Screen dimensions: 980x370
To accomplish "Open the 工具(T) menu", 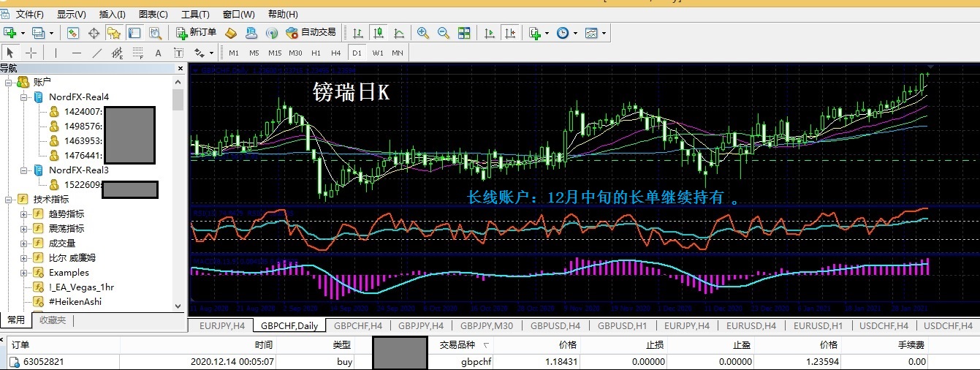I will 195,14.
